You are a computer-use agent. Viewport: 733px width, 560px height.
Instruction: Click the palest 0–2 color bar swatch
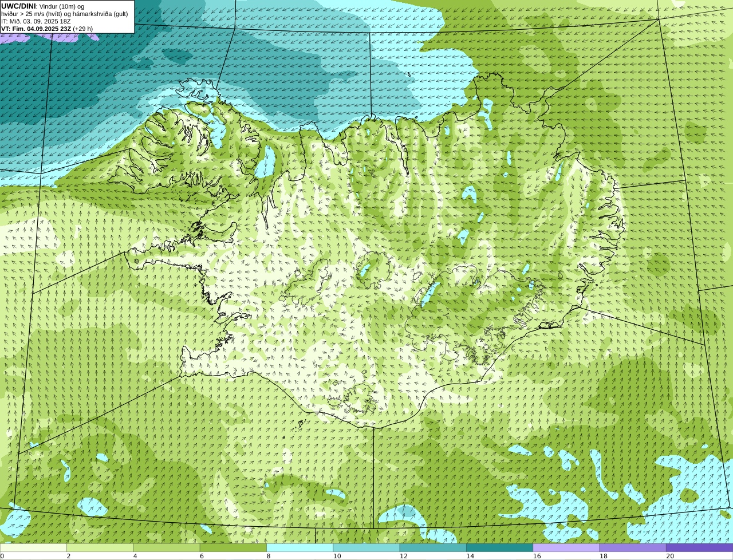pos(33,547)
